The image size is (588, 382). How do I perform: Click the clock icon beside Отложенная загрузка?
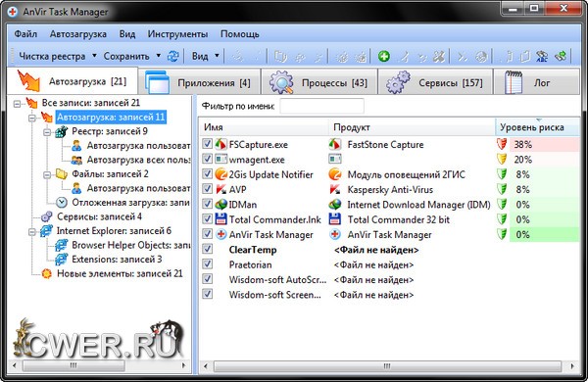(x=62, y=203)
